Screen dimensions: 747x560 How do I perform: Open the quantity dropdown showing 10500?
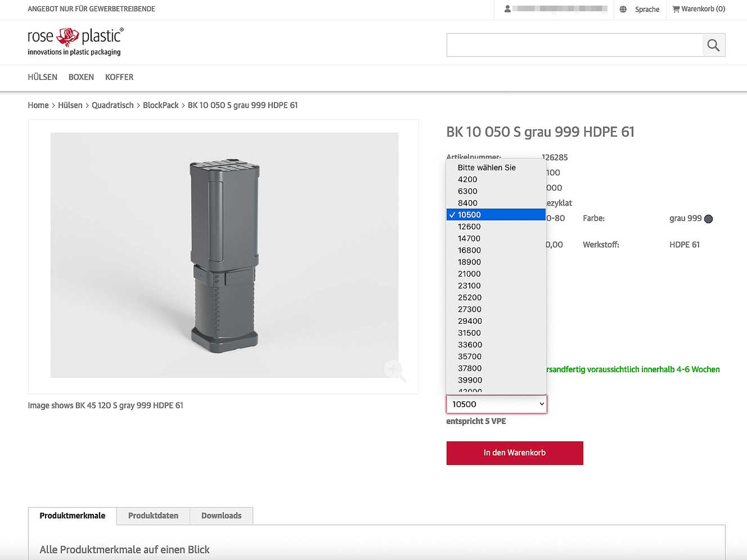tap(496, 404)
